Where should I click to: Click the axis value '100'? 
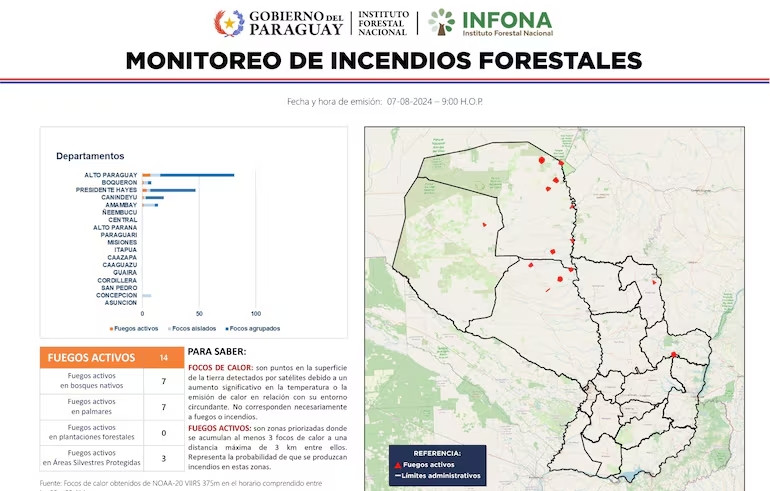pyautogui.click(x=256, y=314)
